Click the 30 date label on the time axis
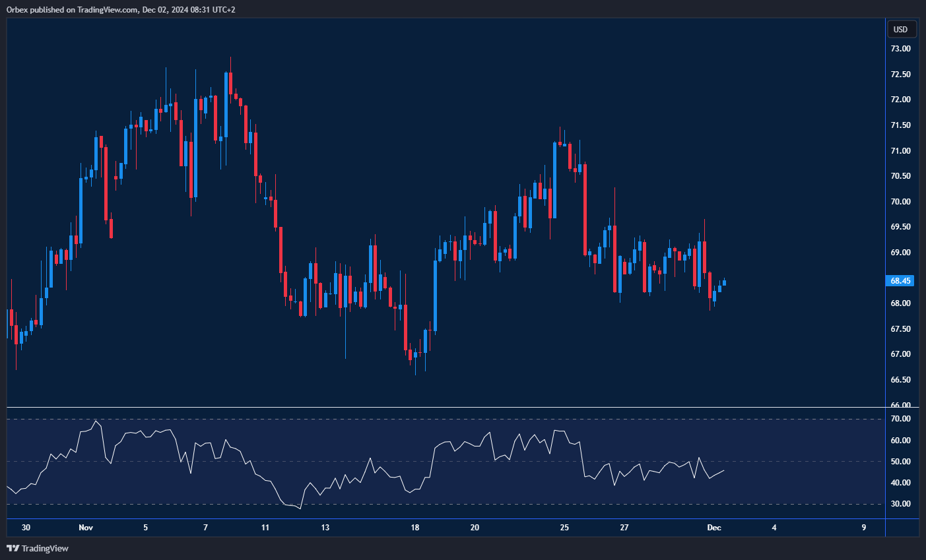The image size is (926, 560). pyautogui.click(x=26, y=528)
